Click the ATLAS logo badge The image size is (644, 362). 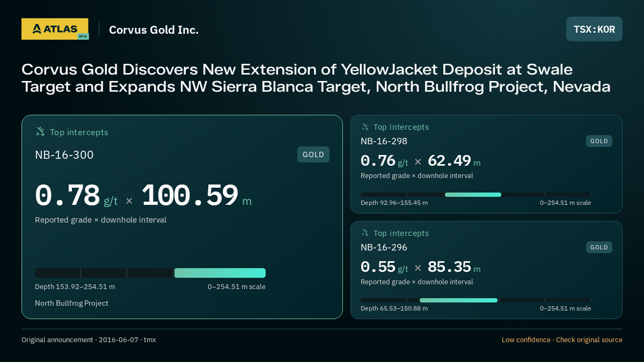point(55,29)
